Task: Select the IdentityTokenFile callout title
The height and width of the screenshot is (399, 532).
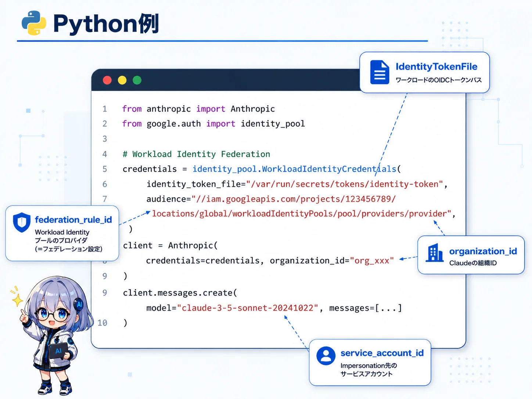Action: click(436, 66)
